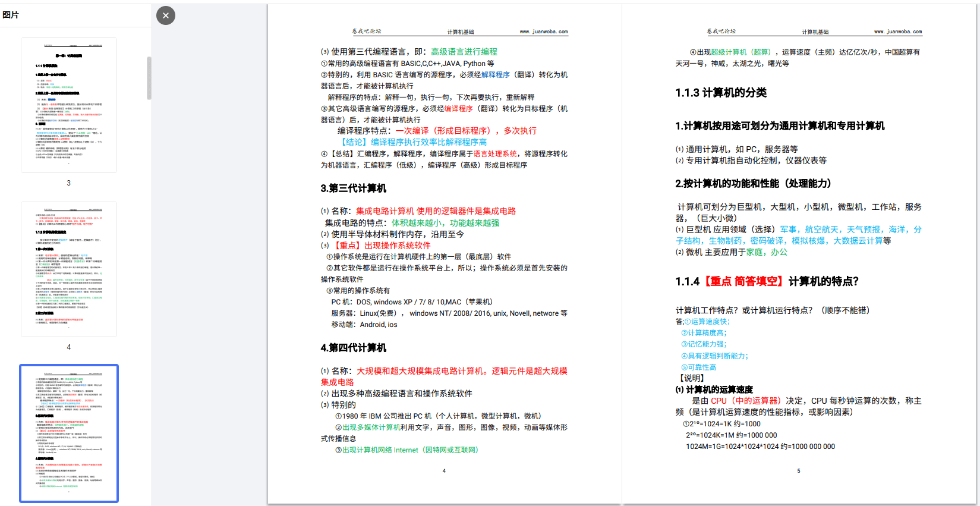This screenshot has height=506, width=980.
Task: Click the number 3 label under the thumbnail
Action: click(x=69, y=183)
